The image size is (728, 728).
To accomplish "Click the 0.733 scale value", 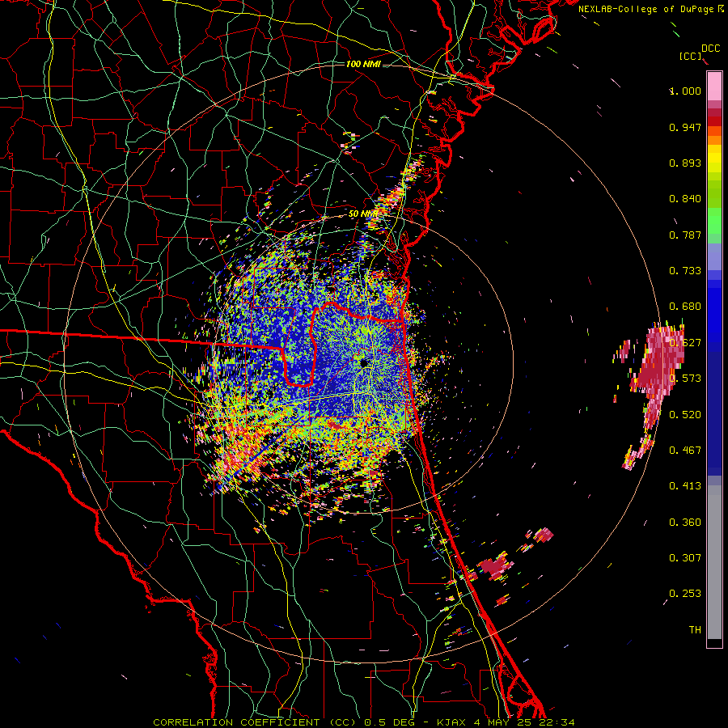I will (x=685, y=271).
